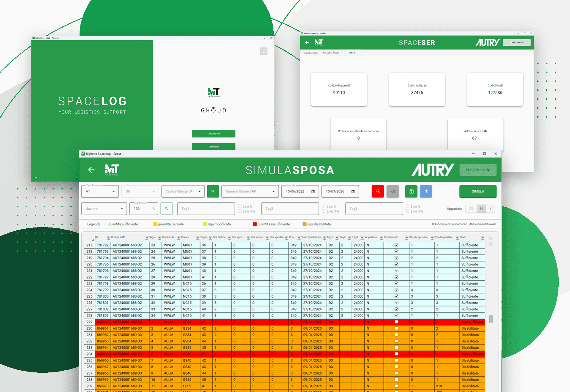
Task: Open the Codice Cliente SAP dropdown
Action: click(x=183, y=192)
